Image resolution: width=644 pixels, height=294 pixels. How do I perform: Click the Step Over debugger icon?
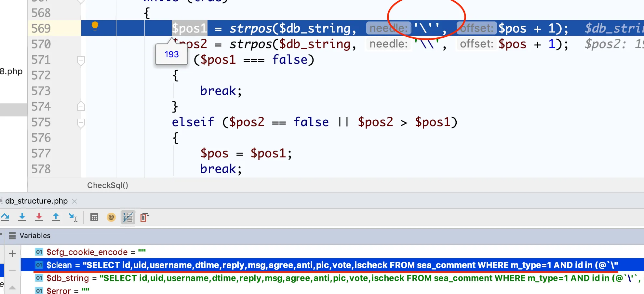point(5,217)
